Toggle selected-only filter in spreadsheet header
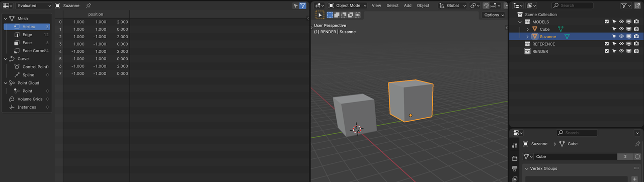This screenshot has width=644, height=182. click(x=295, y=6)
